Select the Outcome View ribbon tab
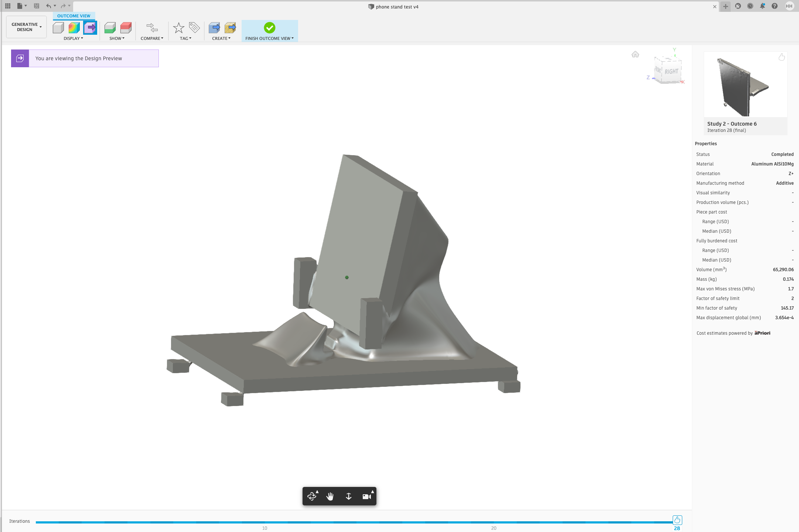 click(x=74, y=16)
